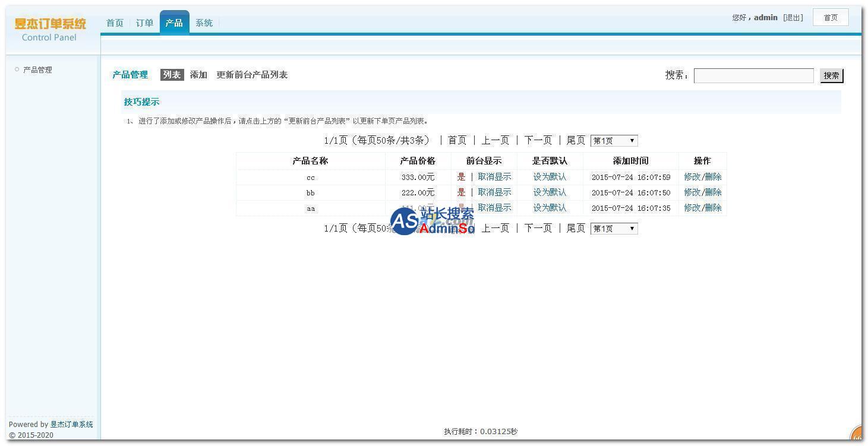The image size is (868, 446).
Task: Click 取消显示 for product bb
Action: tap(494, 192)
